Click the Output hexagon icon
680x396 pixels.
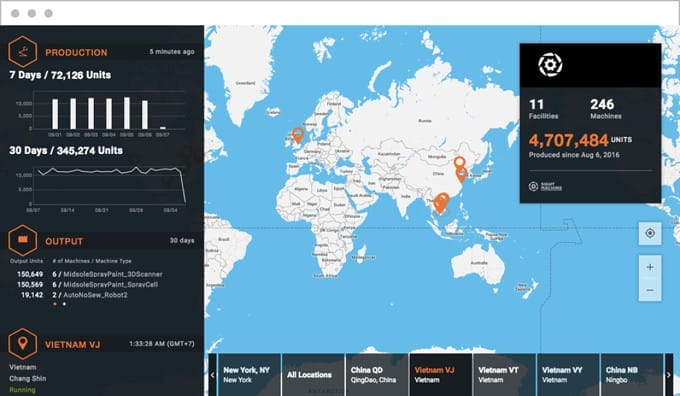pos(23,240)
